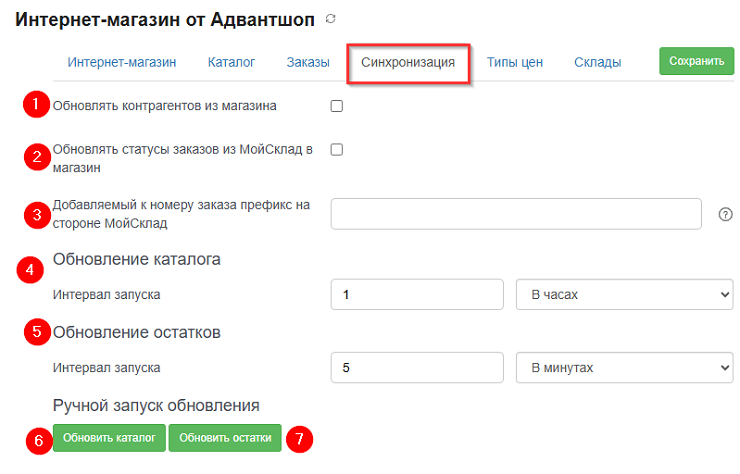This screenshot has width=740, height=474.
Task: Click the Обновить каталог button
Action: [109, 438]
